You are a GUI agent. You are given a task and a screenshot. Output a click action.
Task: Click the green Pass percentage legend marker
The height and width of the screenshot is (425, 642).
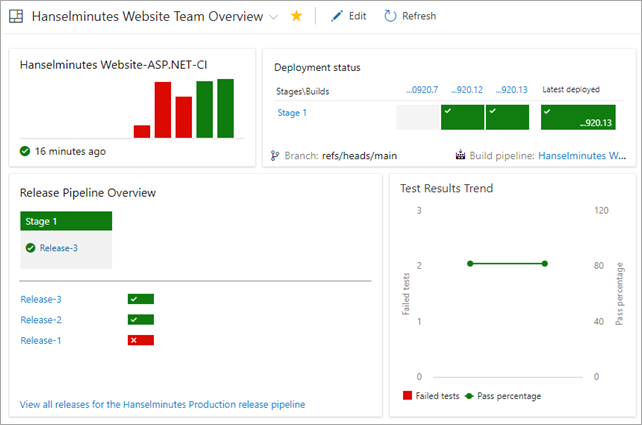pos(469,396)
